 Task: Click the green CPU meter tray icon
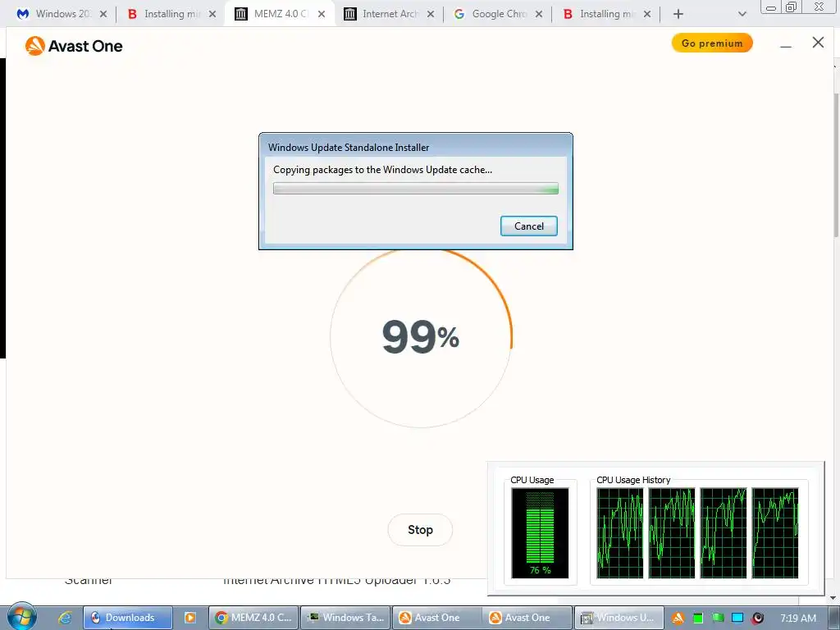(698, 619)
